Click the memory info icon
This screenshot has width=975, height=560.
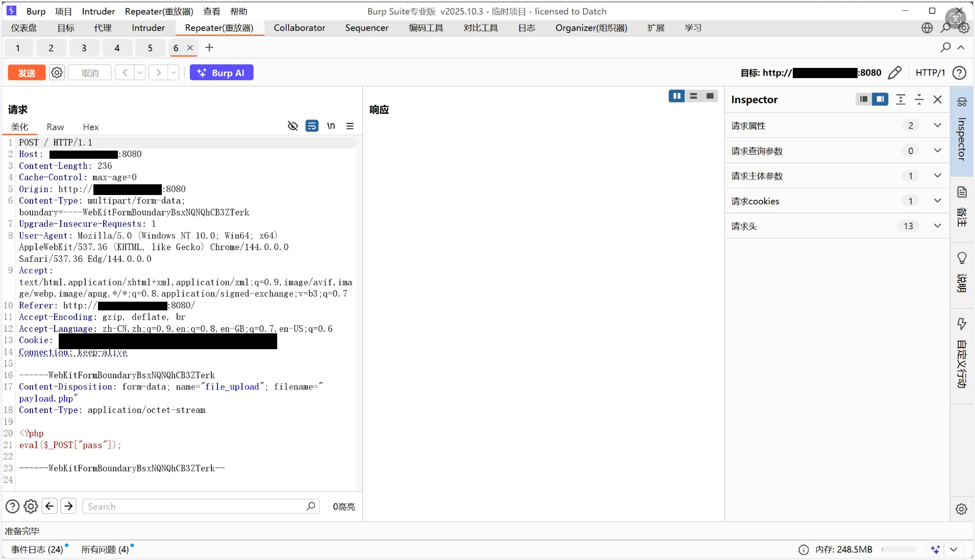coord(803,550)
